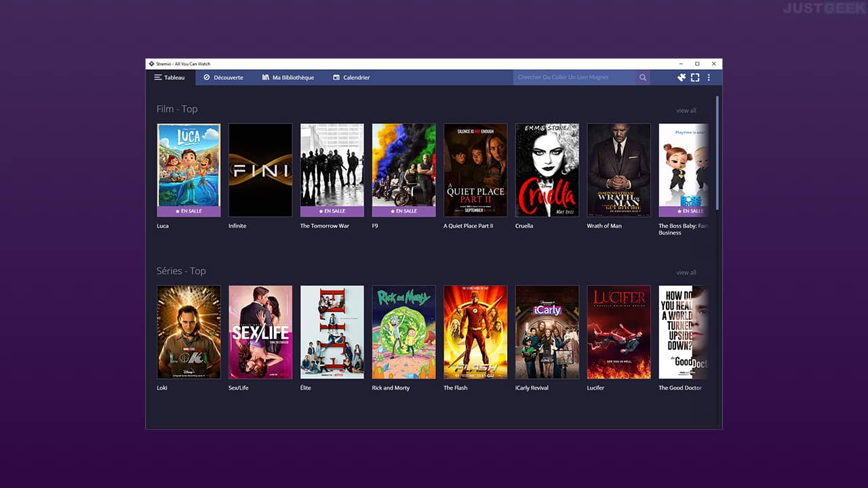Click the 'Wrath of Man' title text

pyautogui.click(x=604, y=226)
